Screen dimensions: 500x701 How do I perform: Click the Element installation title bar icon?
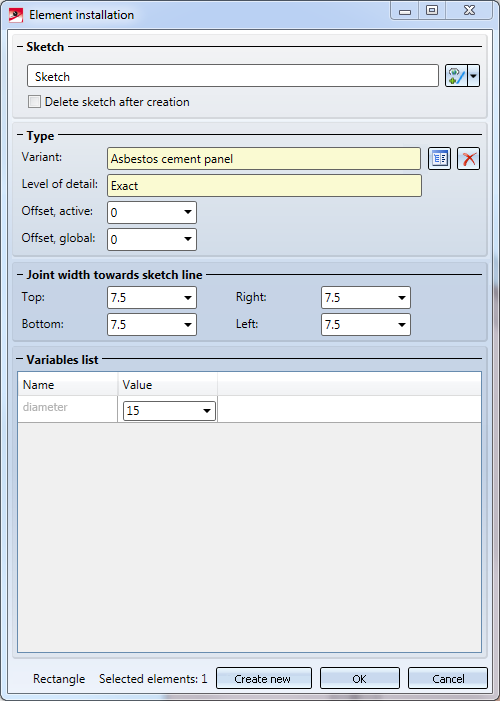coord(16,15)
